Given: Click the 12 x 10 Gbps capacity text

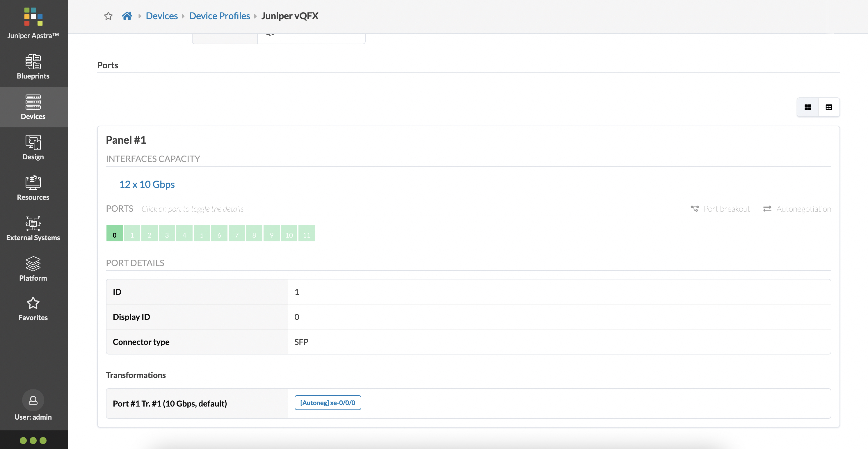Looking at the screenshot, I should click(147, 184).
